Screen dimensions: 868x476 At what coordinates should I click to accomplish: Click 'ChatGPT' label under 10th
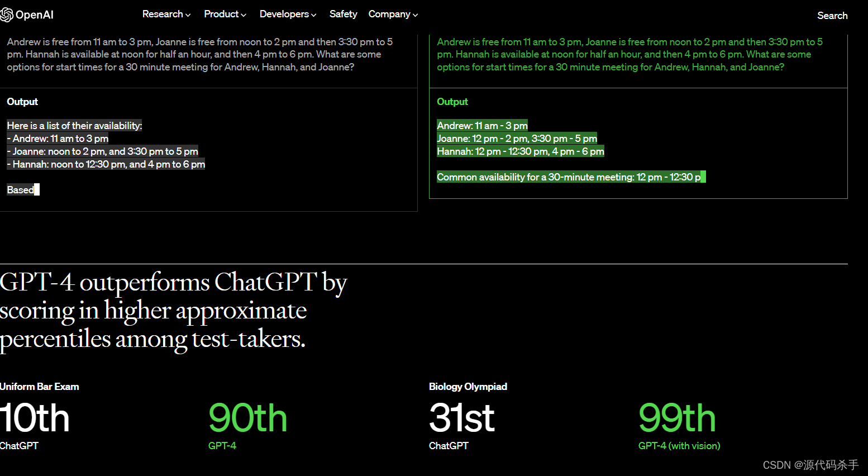[x=20, y=446]
